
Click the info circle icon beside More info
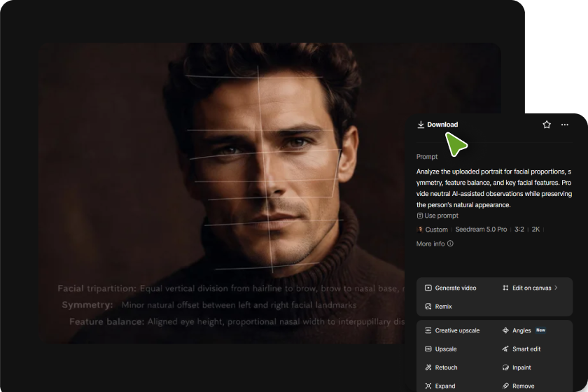(x=450, y=244)
